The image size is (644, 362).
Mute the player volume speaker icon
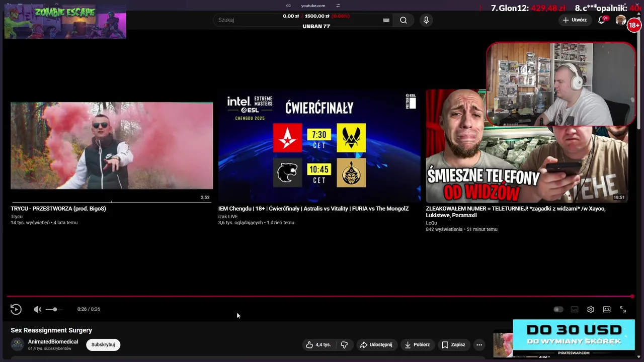click(37, 309)
